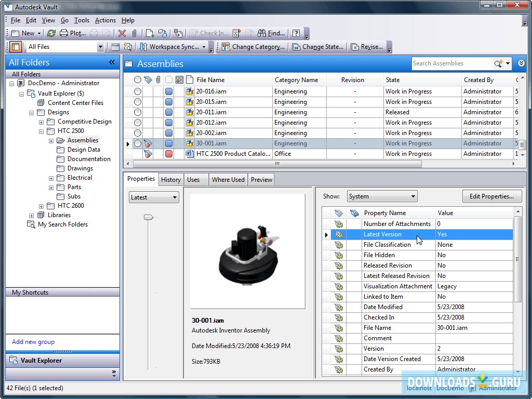Click the Add new group link
Viewport: 532px width, 399px height.
pos(33,342)
